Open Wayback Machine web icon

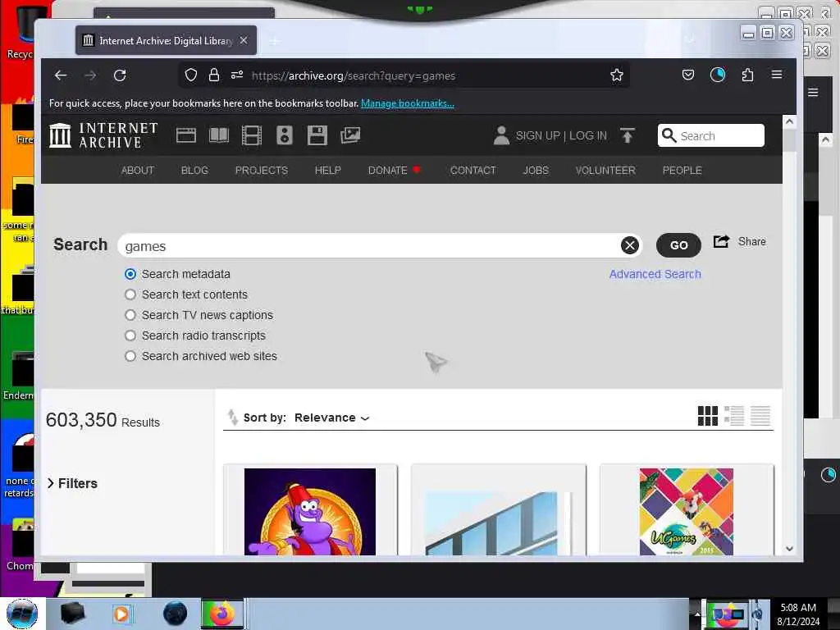click(186, 135)
